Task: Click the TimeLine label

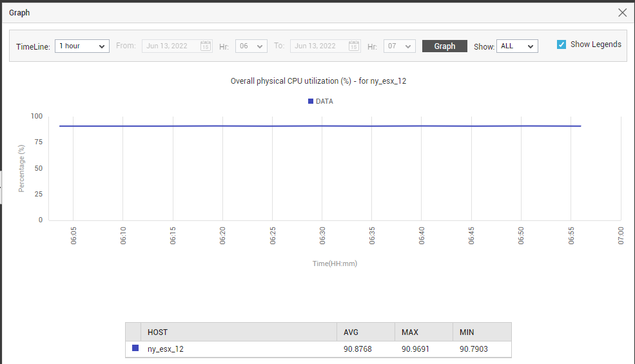Action: [34, 46]
